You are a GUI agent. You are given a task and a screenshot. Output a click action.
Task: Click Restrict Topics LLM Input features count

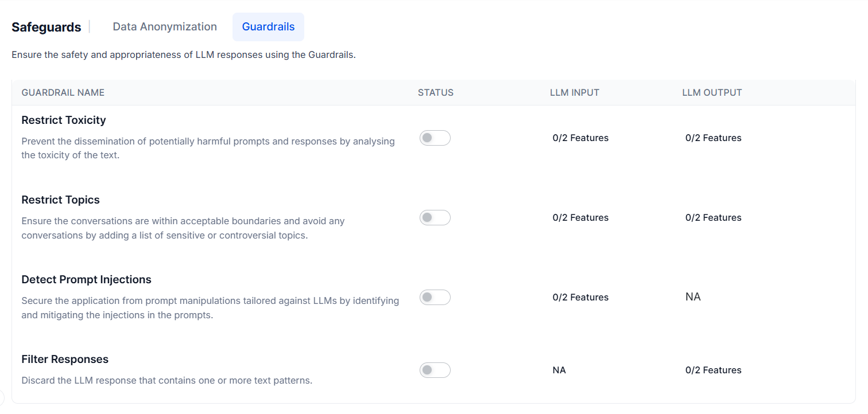pyautogui.click(x=580, y=218)
